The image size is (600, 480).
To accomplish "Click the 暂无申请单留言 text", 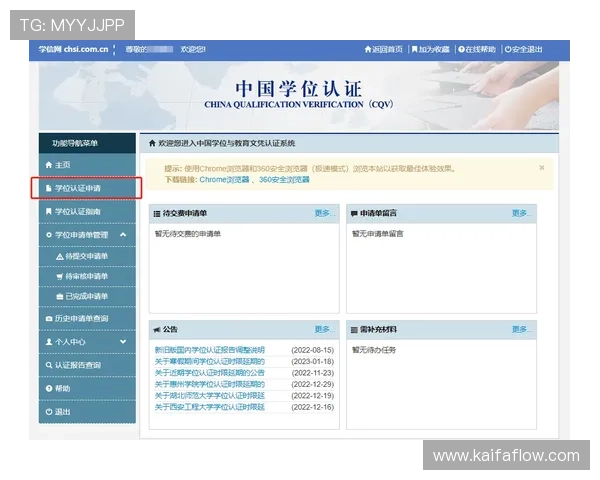I will tap(377, 234).
